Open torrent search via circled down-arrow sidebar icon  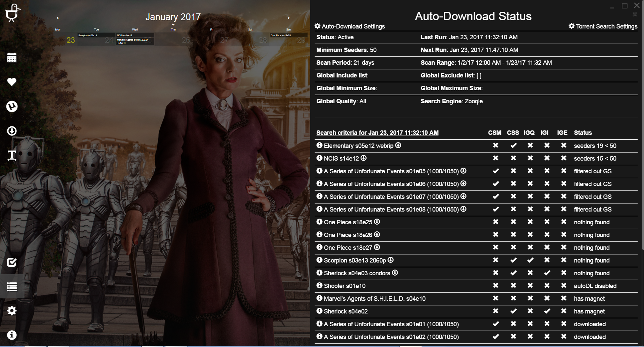pyautogui.click(x=12, y=131)
